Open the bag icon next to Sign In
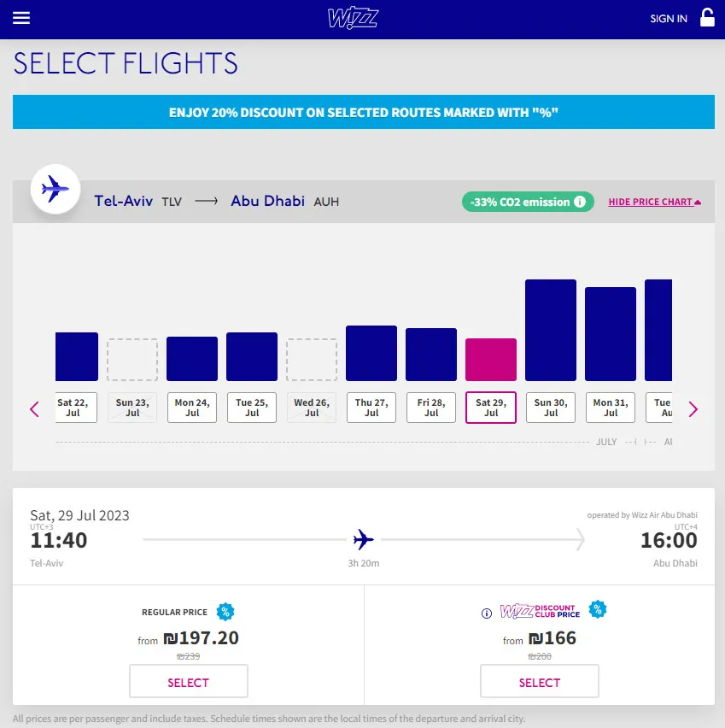The image size is (725, 728). [707, 18]
